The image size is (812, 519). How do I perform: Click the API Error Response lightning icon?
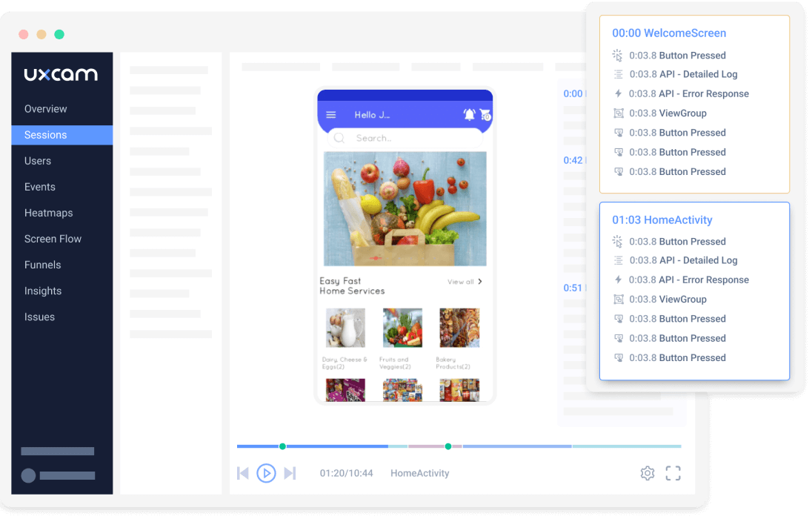tap(618, 93)
